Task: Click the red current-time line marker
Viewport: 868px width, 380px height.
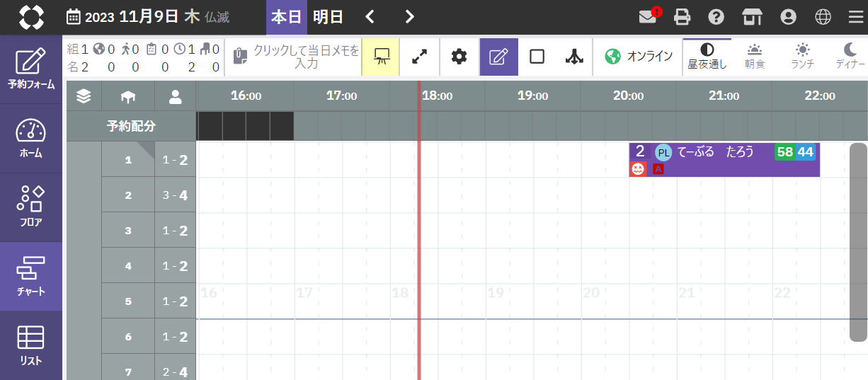Action: [419, 230]
